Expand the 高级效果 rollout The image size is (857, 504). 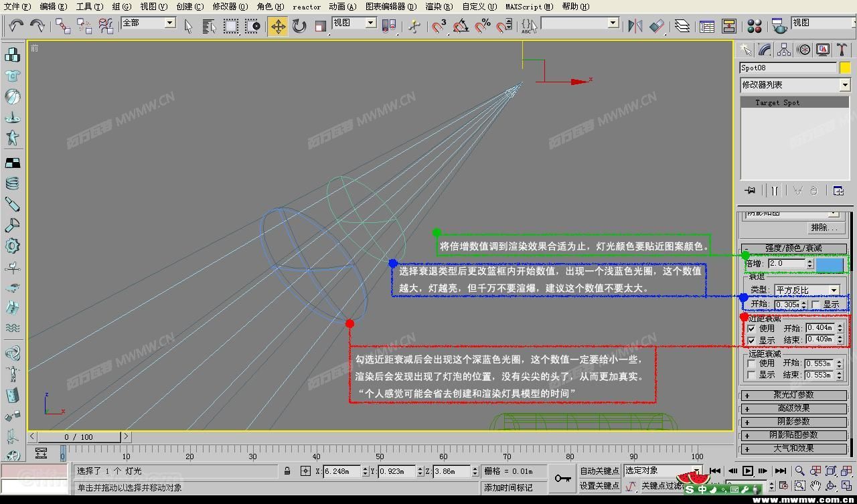793,408
